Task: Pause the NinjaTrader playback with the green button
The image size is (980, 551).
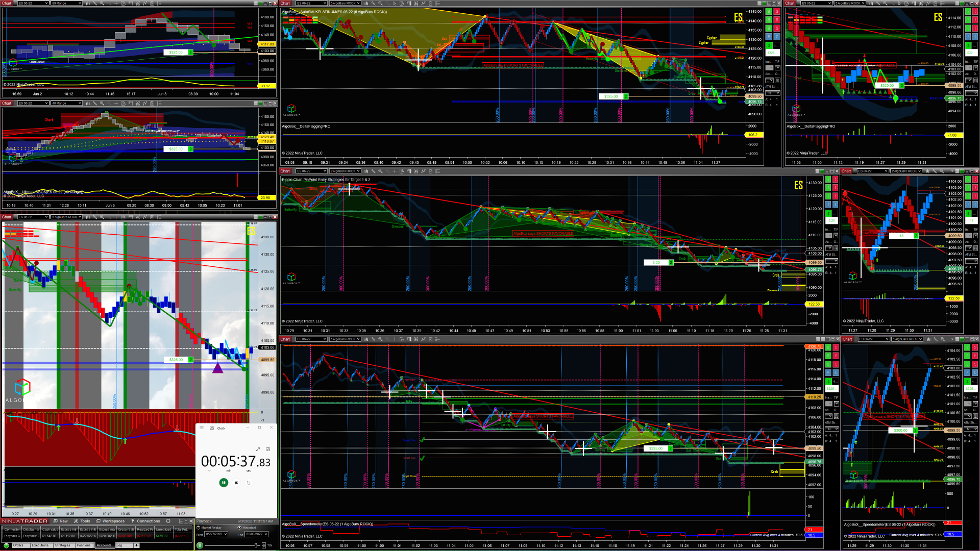Action: [x=200, y=545]
